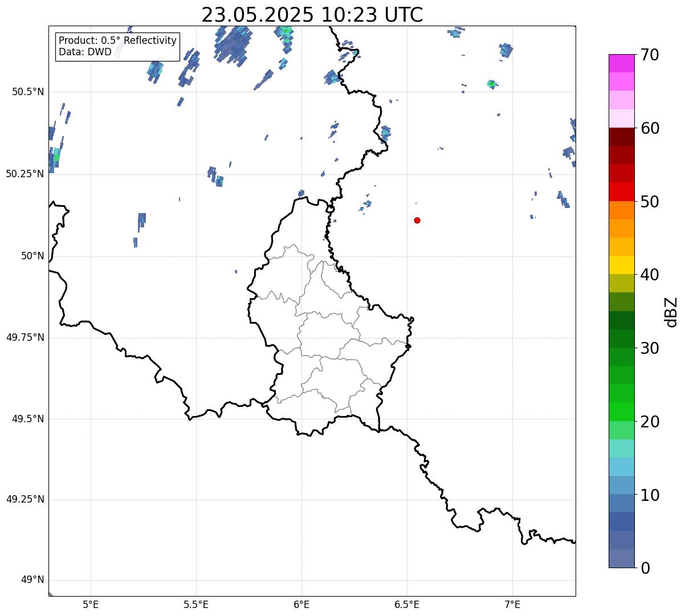Click the yellow 40 dBZ colorbar swatch
Viewport: 685px width, 616px height.
pyautogui.click(x=621, y=265)
